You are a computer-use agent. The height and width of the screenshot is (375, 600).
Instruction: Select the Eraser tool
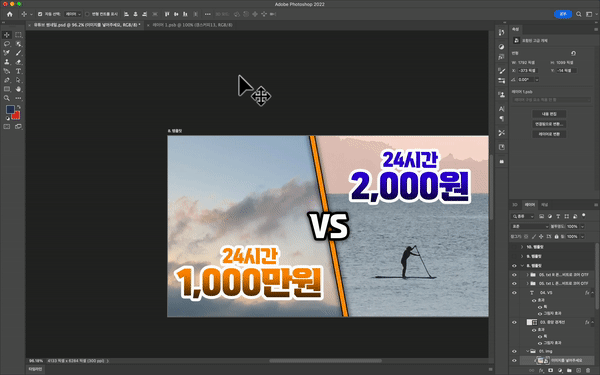18,62
